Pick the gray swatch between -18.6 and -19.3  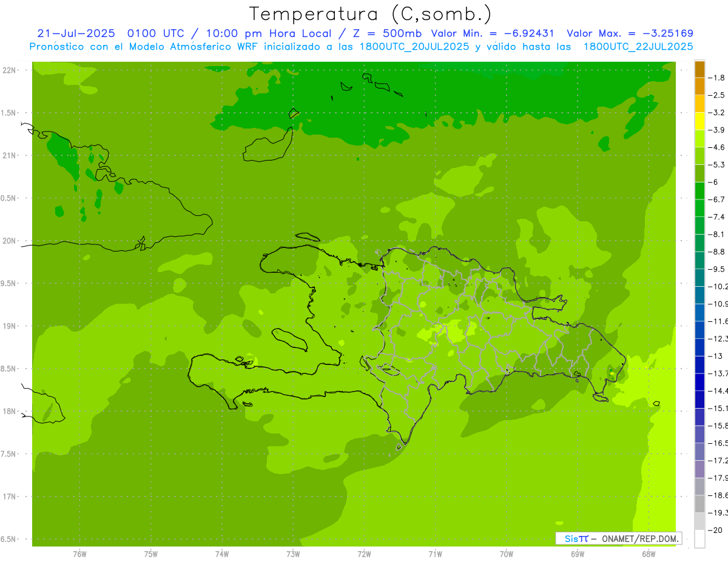699,504
